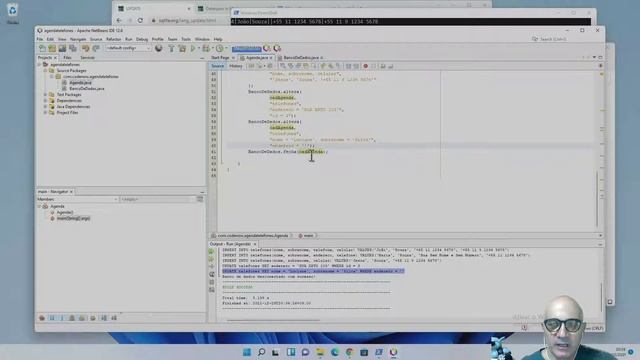Click the Redo toolbar icon
The height and width of the screenshot is (360, 640).
point(96,49)
